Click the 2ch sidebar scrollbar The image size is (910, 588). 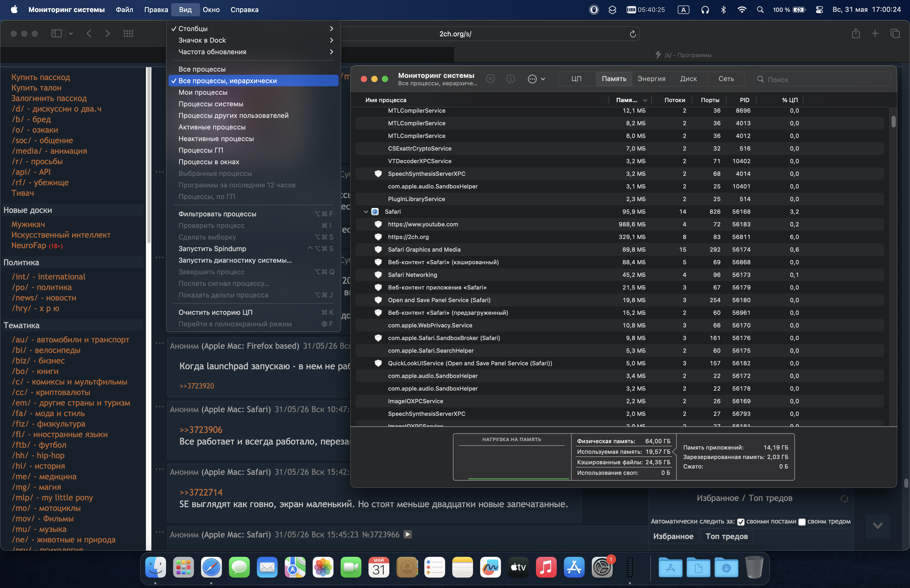coord(149,155)
